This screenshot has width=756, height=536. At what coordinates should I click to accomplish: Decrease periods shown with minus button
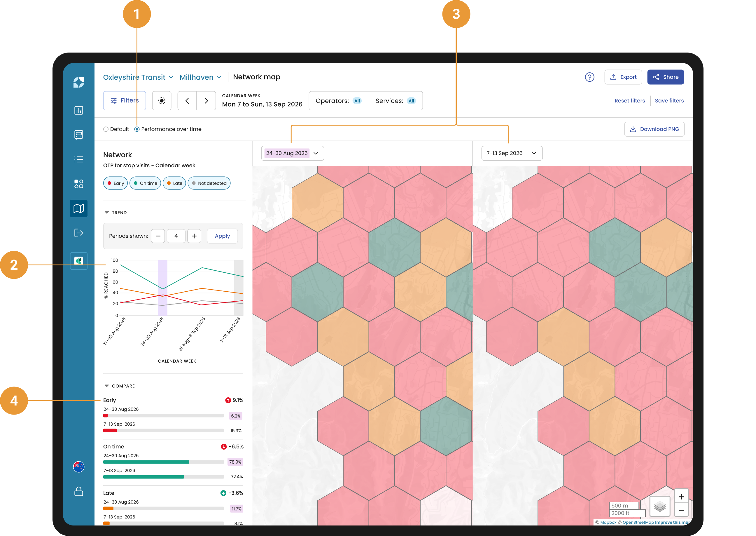tap(158, 236)
